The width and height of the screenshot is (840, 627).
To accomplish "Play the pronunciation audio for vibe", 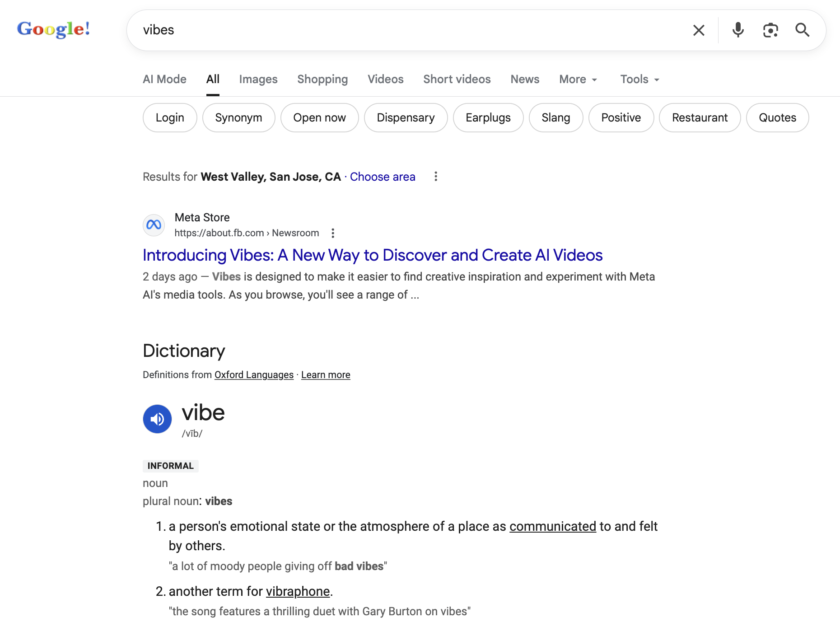I will pos(157,419).
